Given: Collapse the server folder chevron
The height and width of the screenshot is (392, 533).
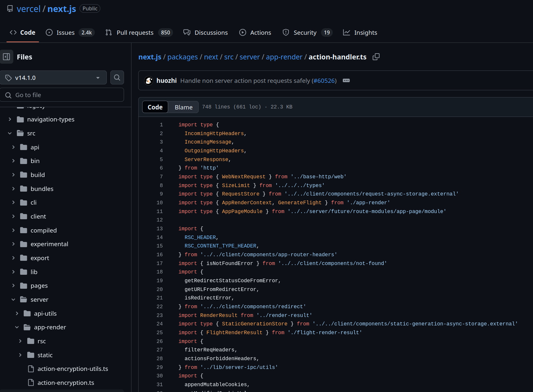Looking at the screenshot, I should [x=13, y=299].
